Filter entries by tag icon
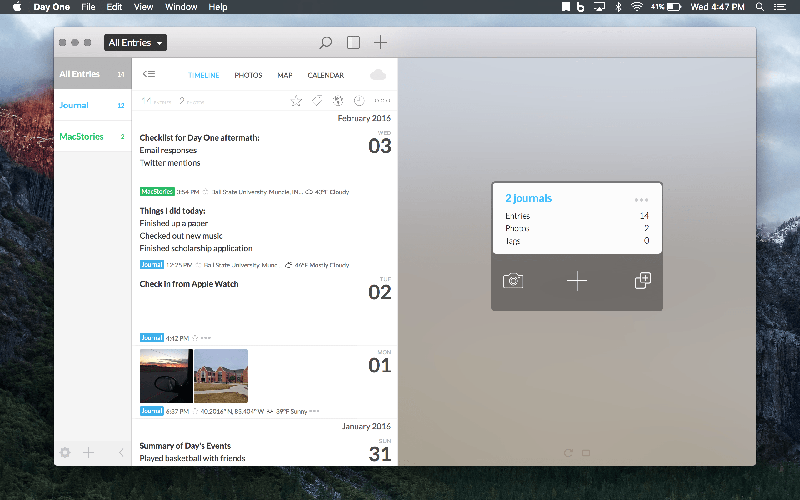The height and width of the screenshot is (500, 800). (x=317, y=101)
